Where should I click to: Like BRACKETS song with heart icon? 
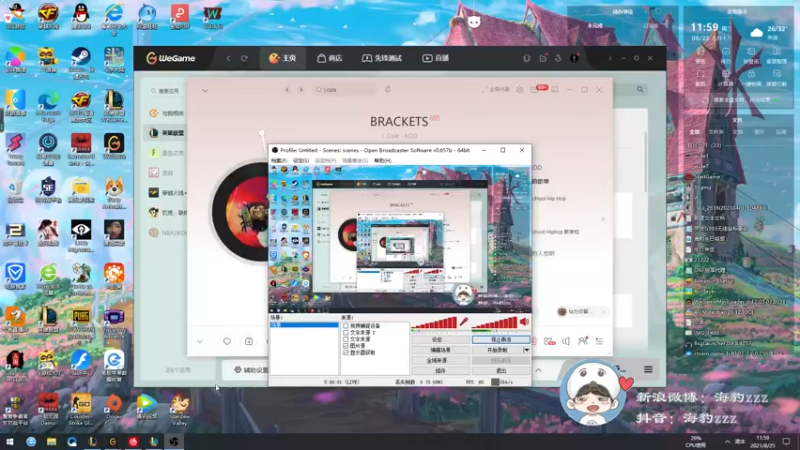click(227, 341)
